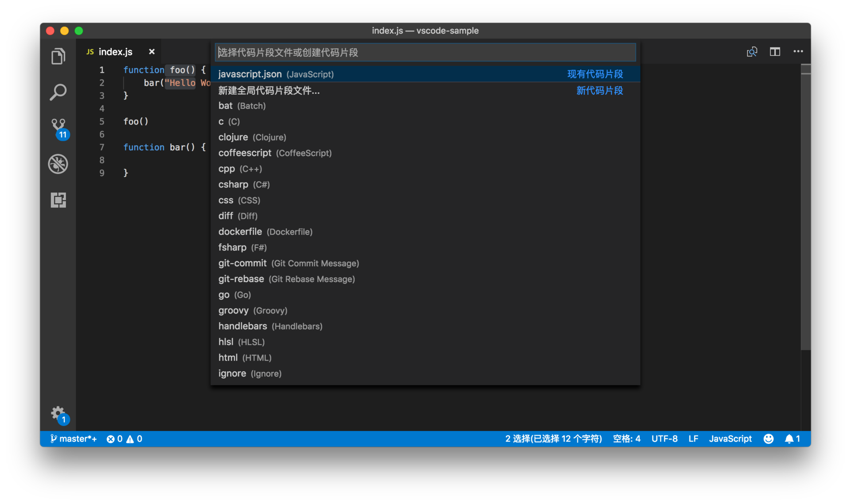
Task: Click the snippet file search input
Action: coord(425,53)
